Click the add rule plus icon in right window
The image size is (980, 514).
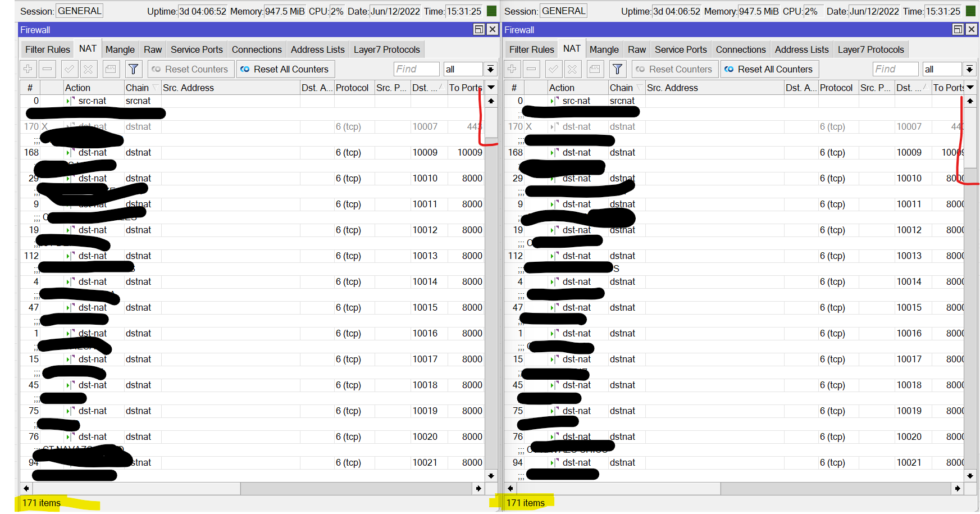tap(512, 69)
